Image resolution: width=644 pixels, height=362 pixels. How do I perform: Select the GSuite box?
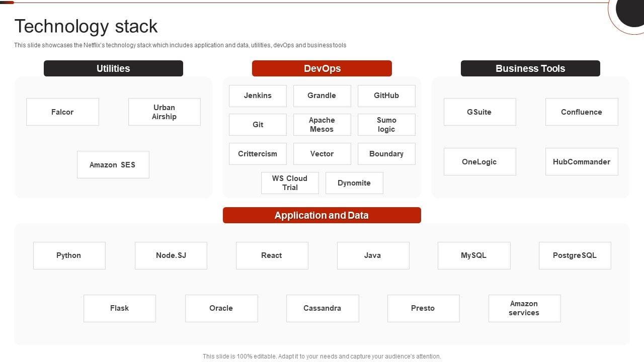(x=480, y=112)
